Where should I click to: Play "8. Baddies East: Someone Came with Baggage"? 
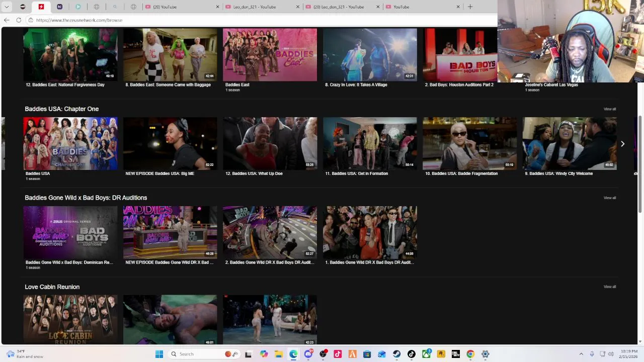pos(170,54)
